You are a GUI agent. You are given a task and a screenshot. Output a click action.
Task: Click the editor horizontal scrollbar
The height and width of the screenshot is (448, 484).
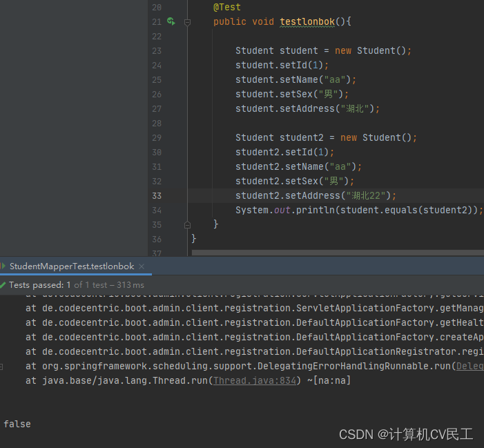coord(338,253)
